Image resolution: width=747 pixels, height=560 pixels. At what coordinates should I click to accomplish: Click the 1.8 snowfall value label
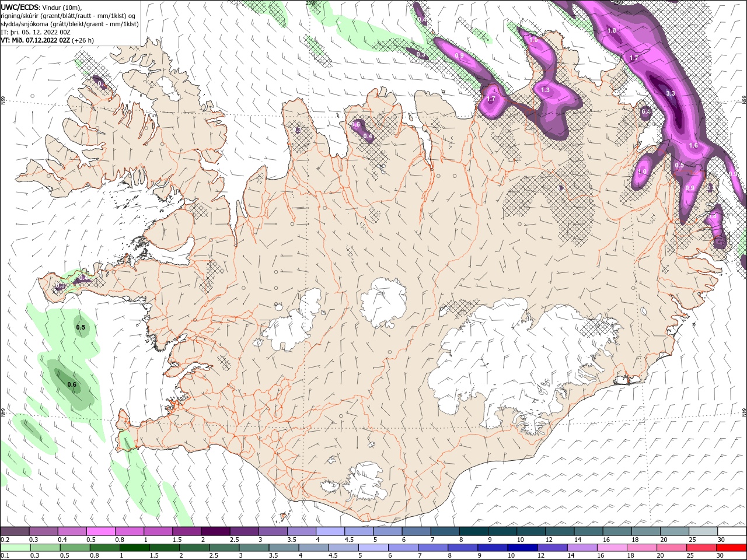tap(612, 30)
